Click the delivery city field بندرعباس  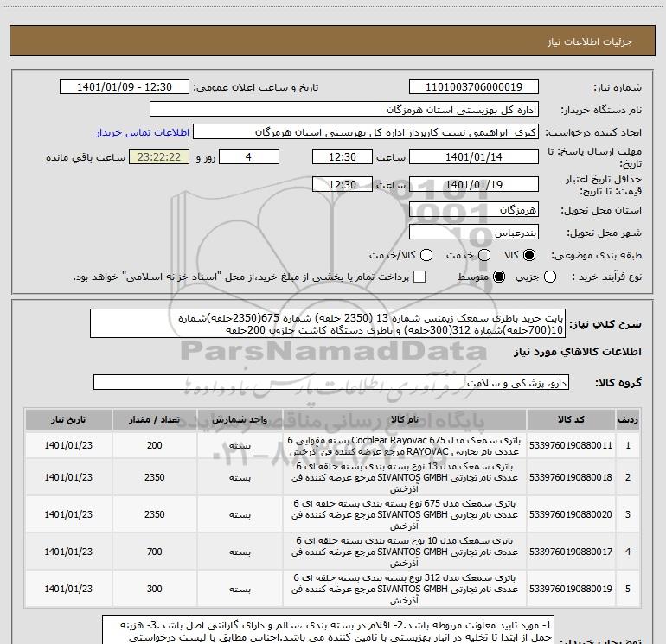pos(474,233)
